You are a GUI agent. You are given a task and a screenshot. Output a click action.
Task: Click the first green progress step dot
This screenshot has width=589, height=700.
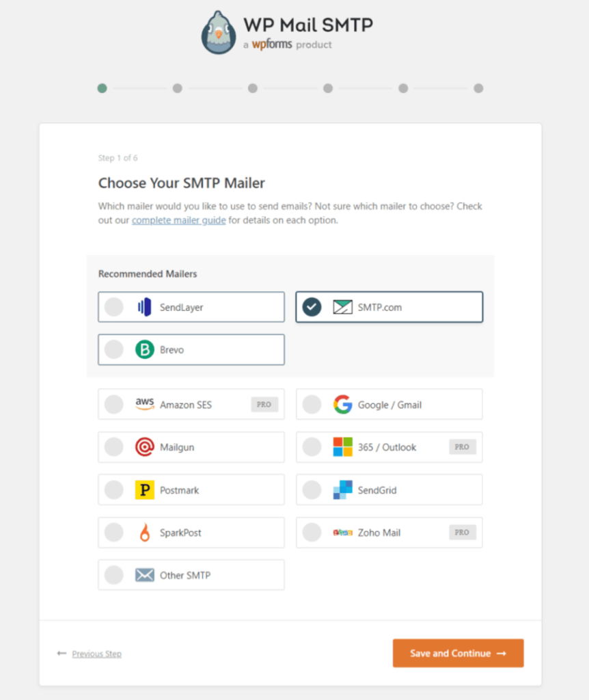point(102,88)
